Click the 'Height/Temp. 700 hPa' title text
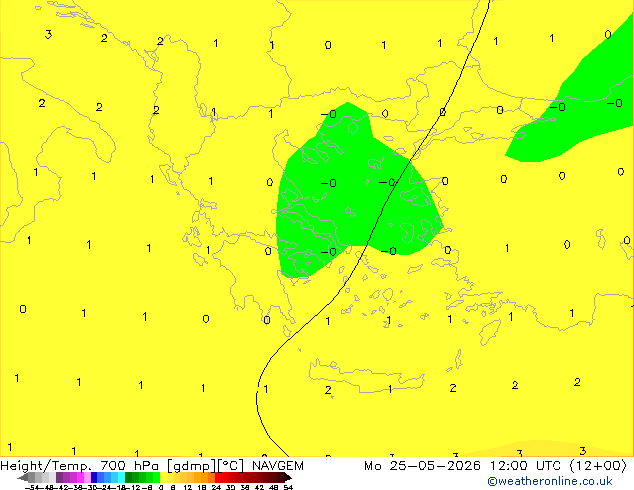634x490 pixels. 80,466
